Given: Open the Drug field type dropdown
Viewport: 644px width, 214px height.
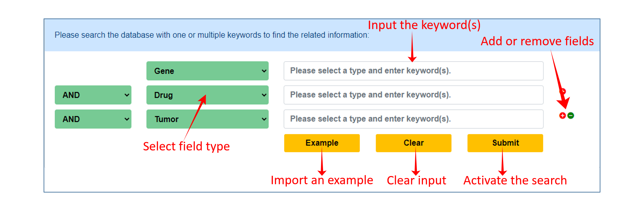Looking at the screenshot, I should point(207,95).
